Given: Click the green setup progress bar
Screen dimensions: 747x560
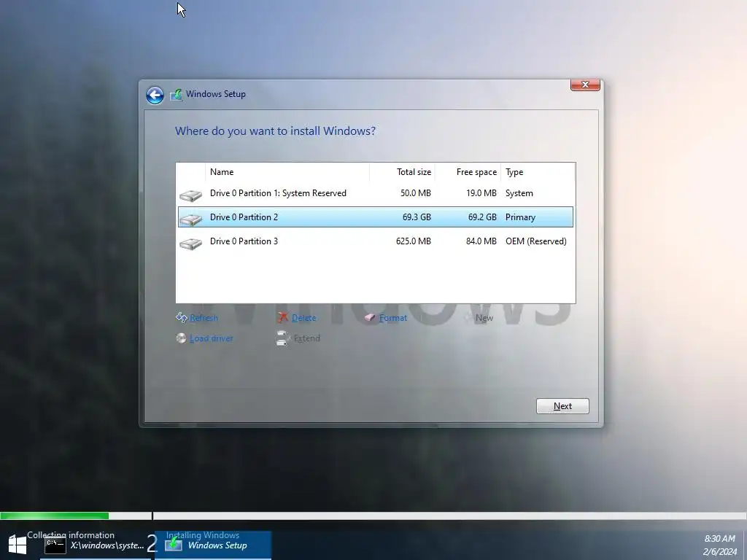Looking at the screenshot, I should (54, 516).
